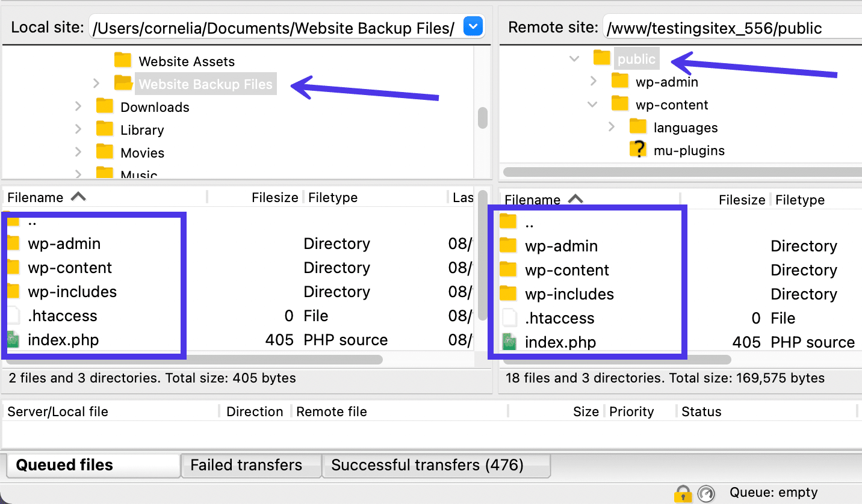Click the lock icon in status bar

pos(683,494)
